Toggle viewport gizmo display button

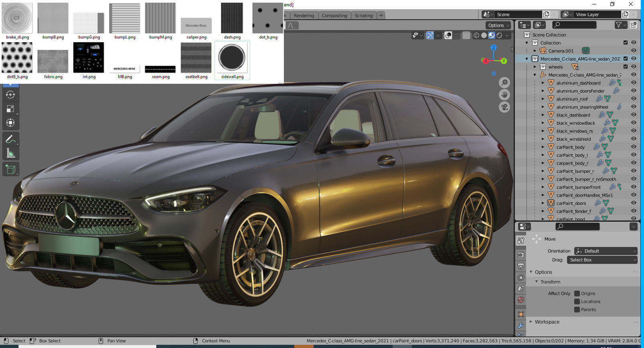[x=430, y=35]
